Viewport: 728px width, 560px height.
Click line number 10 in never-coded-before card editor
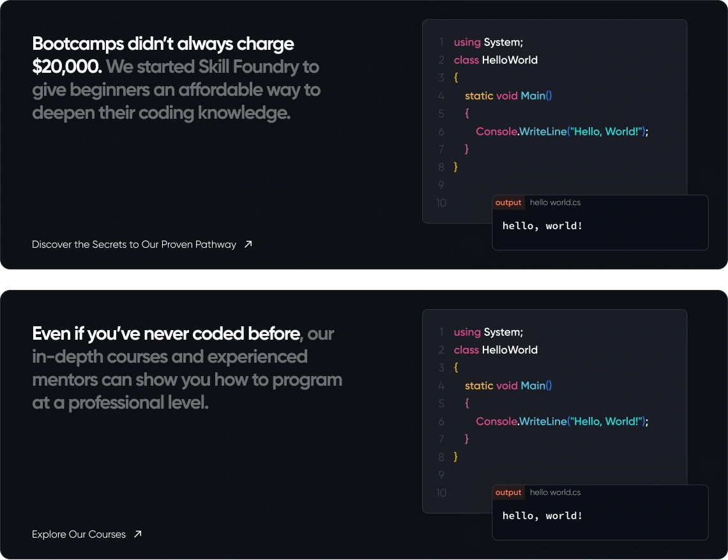(441, 493)
